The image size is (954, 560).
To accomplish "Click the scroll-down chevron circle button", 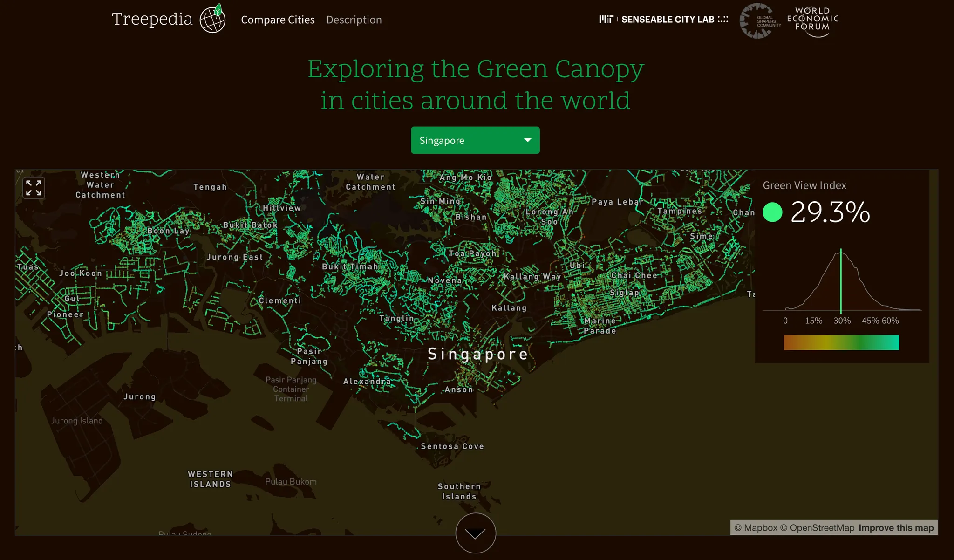I will point(476,533).
